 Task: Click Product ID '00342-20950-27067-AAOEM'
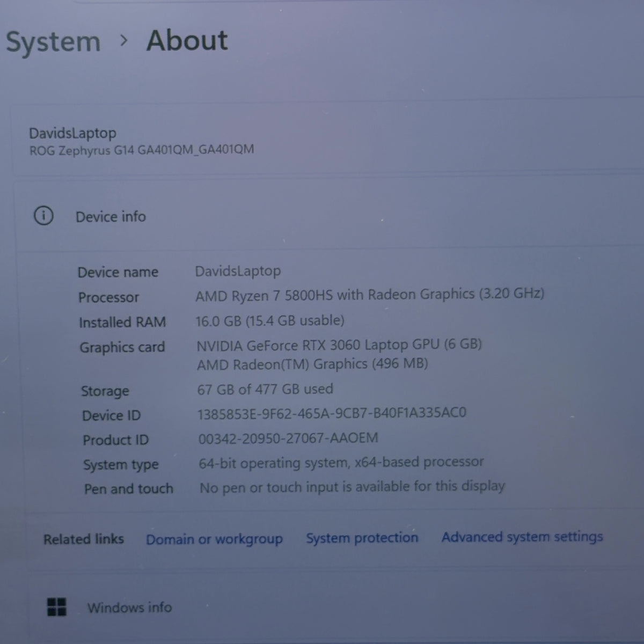click(288, 438)
